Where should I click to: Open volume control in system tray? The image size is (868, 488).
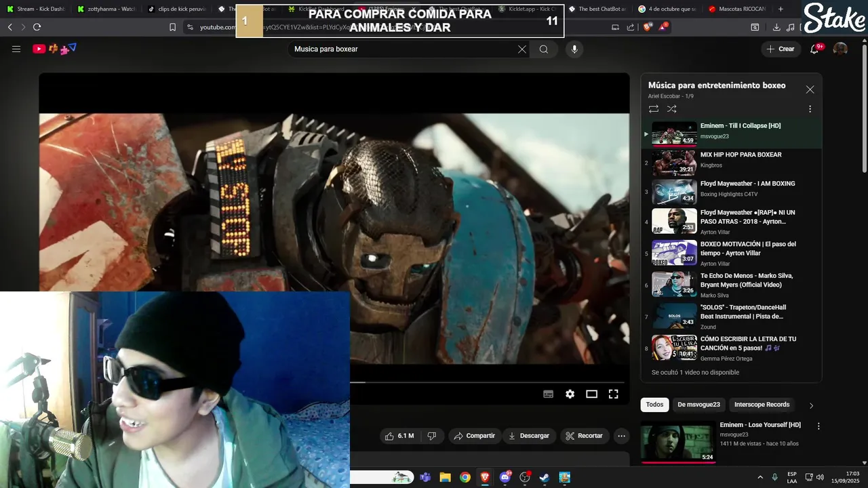pyautogui.click(x=821, y=477)
